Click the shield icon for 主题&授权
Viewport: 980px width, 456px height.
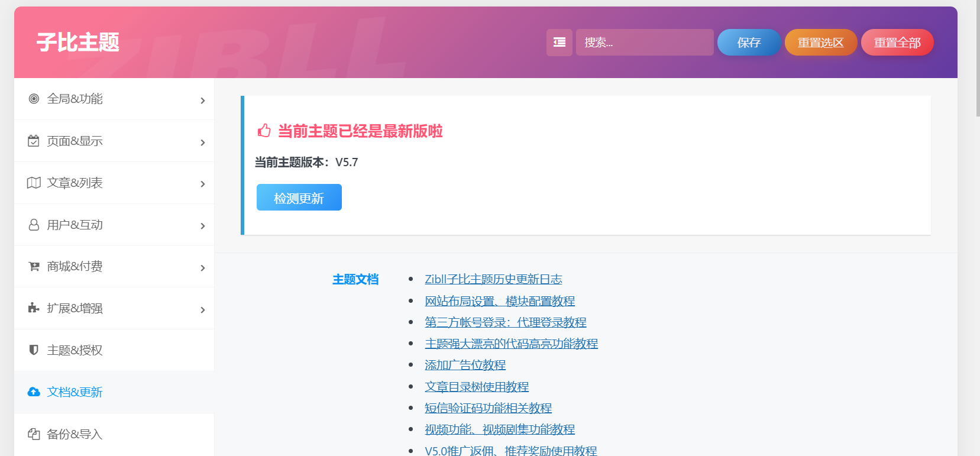[34, 350]
